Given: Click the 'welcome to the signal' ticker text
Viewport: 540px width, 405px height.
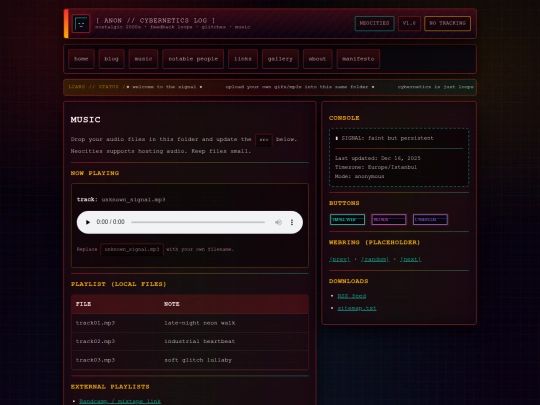Looking at the screenshot, I should point(164,87).
